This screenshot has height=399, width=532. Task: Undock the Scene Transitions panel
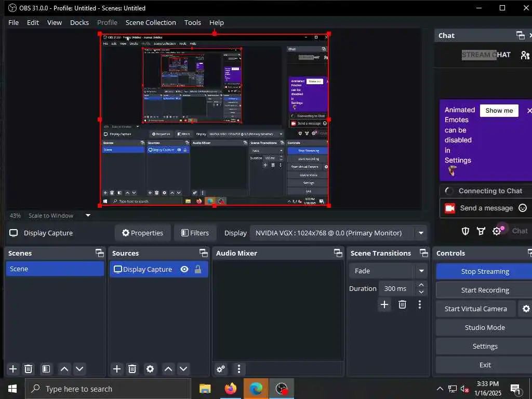424,253
